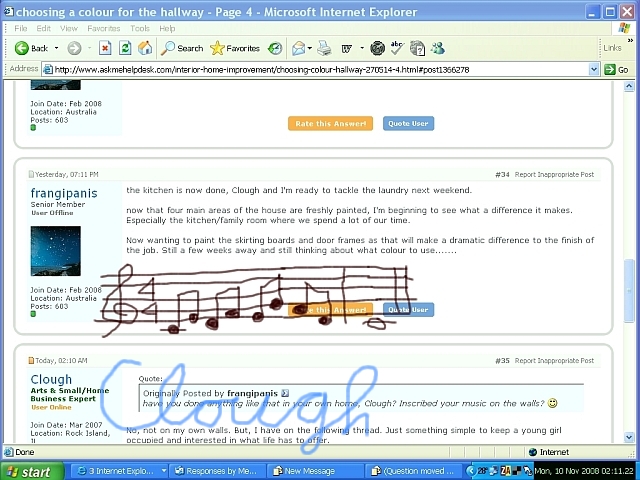The height and width of the screenshot is (480, 640).
Task: Switch to Question moved taskbar window
Action: (x=412, y=471)
